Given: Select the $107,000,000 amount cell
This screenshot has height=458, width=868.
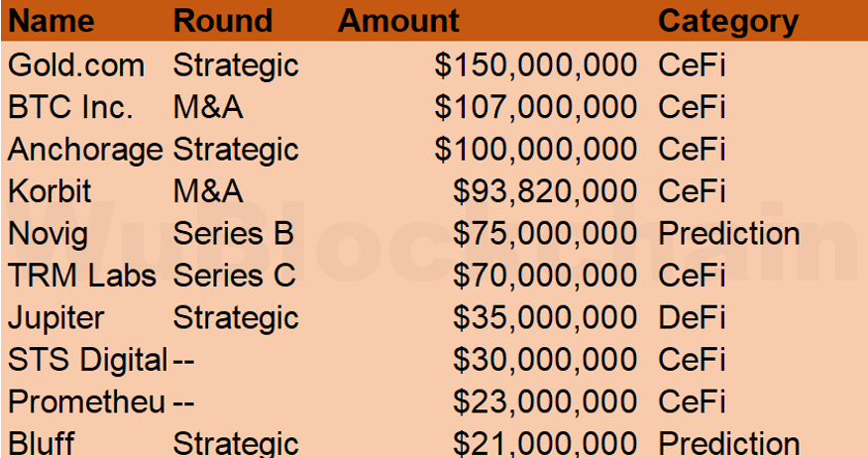Looking at the screenshot, I should [x=535, y=107].
